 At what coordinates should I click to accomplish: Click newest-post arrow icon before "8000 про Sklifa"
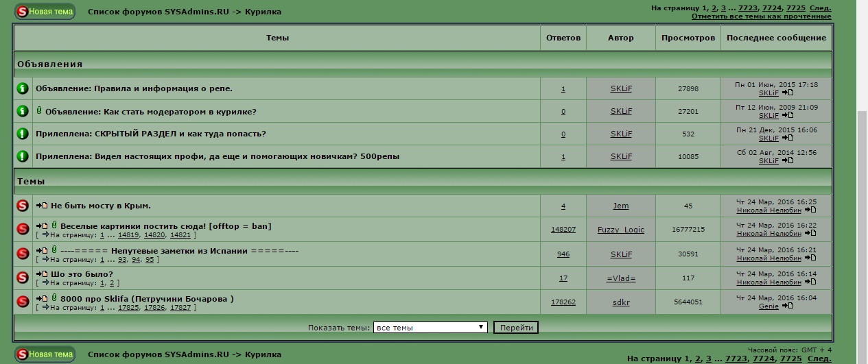click(x=42, y=299)
